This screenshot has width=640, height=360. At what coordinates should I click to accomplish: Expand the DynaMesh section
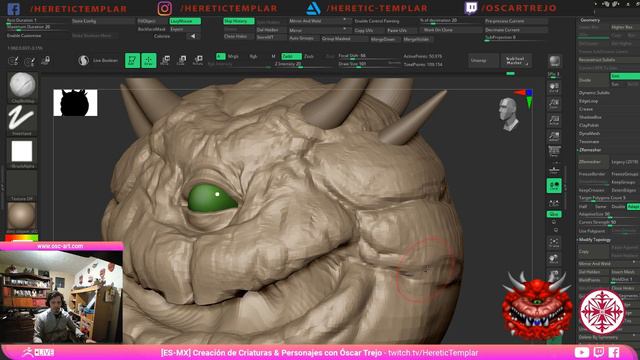click(x=589, y=133)
